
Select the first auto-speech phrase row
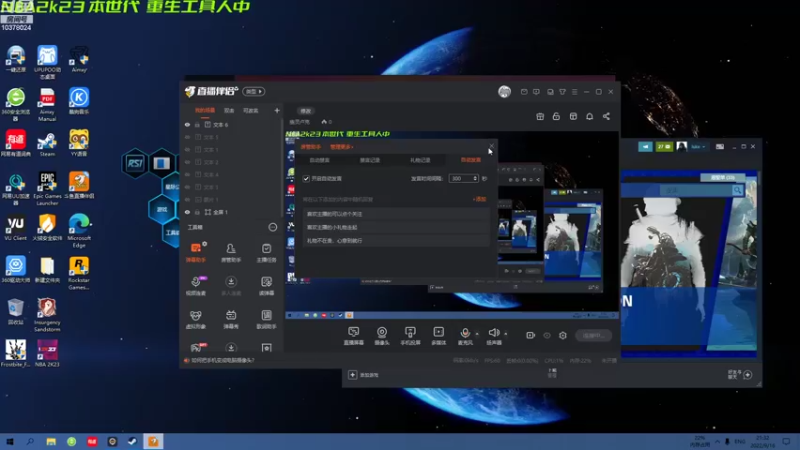pos(396,214)
